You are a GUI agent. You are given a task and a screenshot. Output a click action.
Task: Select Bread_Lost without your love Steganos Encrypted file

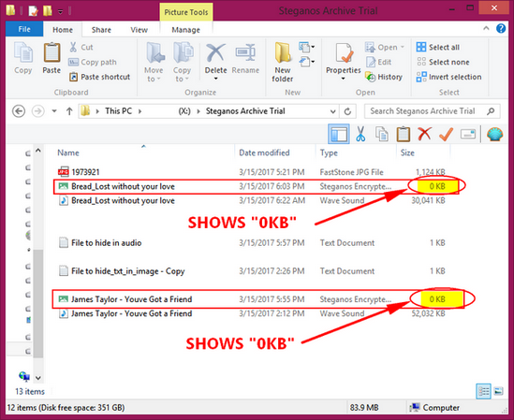click(252, 186)
